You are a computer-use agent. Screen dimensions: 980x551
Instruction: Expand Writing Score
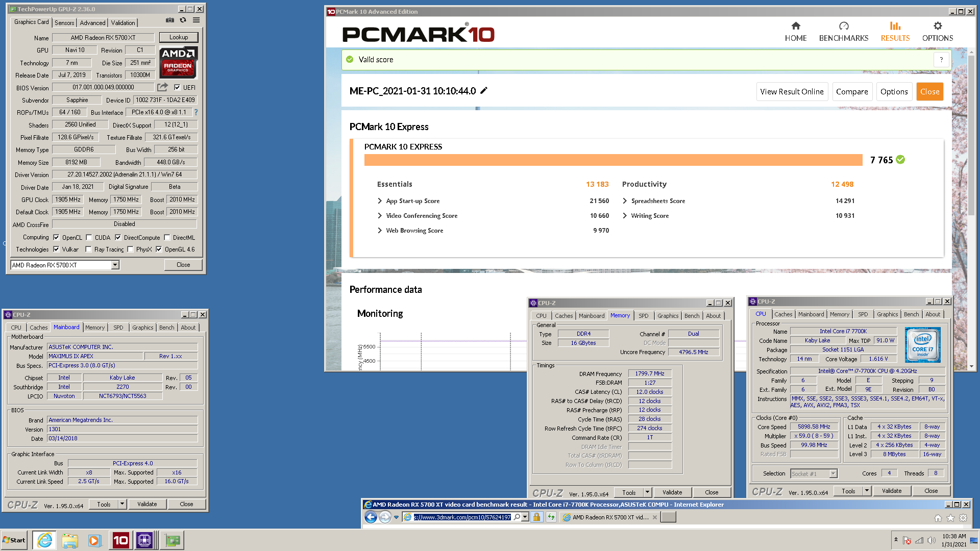625,216
